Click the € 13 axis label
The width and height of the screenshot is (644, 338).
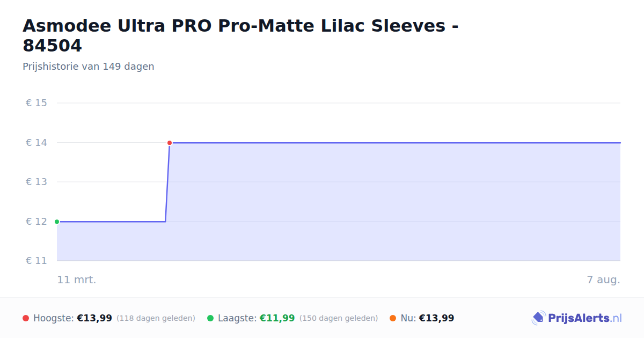[x=36, y=182]
